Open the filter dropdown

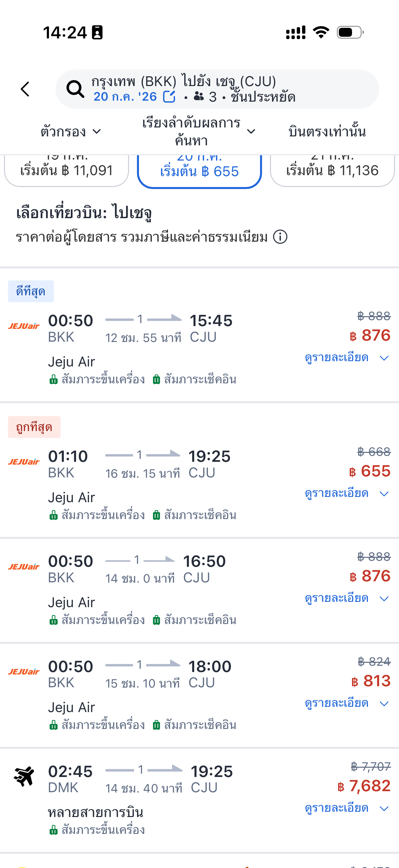click(x=71, y=131)
